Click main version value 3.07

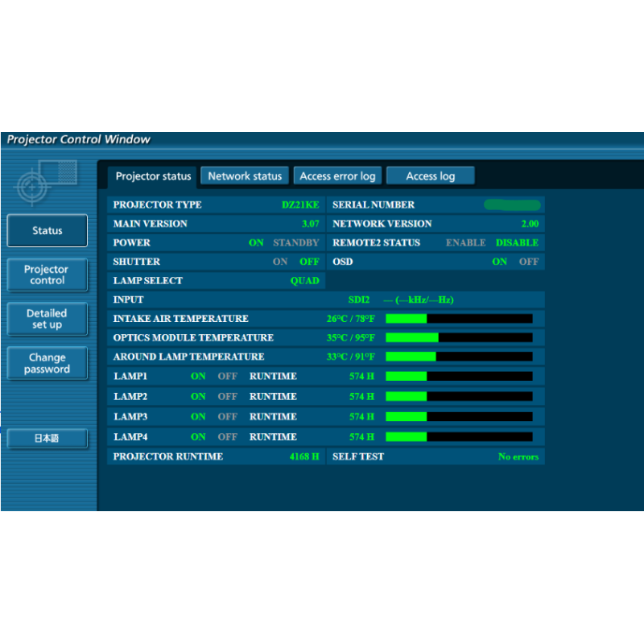311,224
